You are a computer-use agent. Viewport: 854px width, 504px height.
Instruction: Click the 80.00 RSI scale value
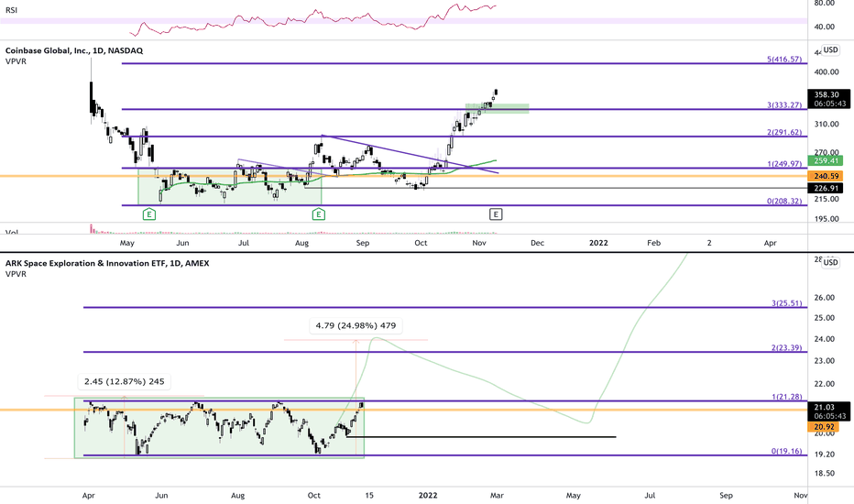pyautogui.click(x=825, y=4)
